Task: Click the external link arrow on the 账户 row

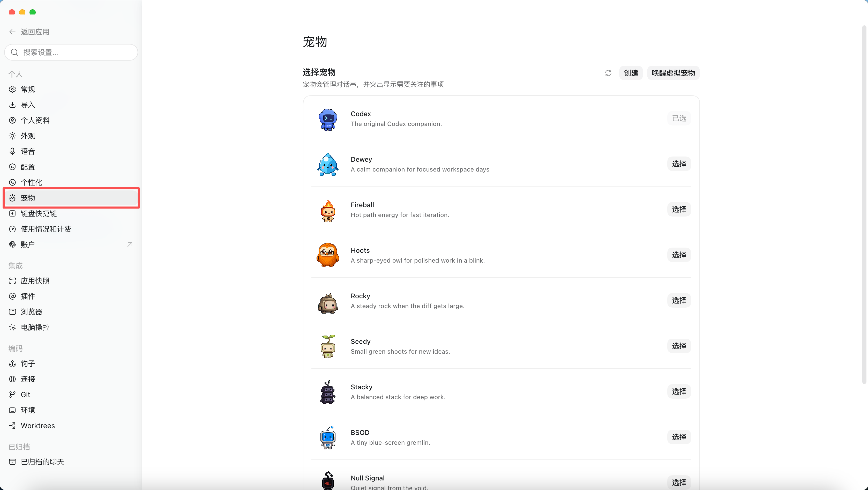Action: pyautogui.click(x=130, y=244)
